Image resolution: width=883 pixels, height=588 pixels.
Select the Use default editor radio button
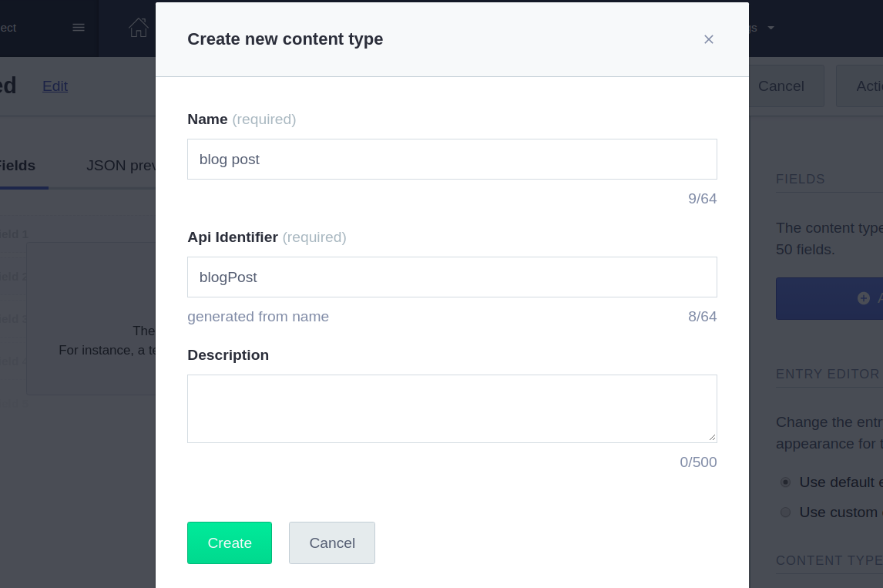click(x=785, y=482)
